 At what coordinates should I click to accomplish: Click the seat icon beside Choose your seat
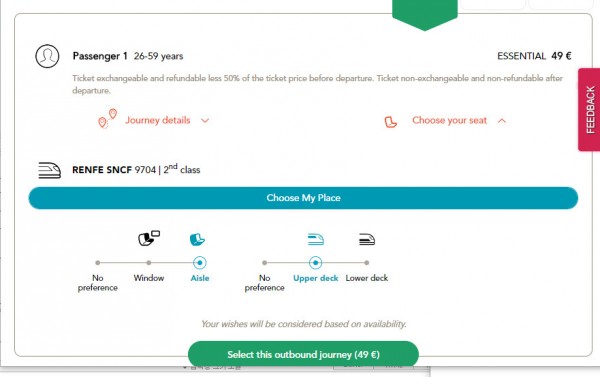[390, 122]
